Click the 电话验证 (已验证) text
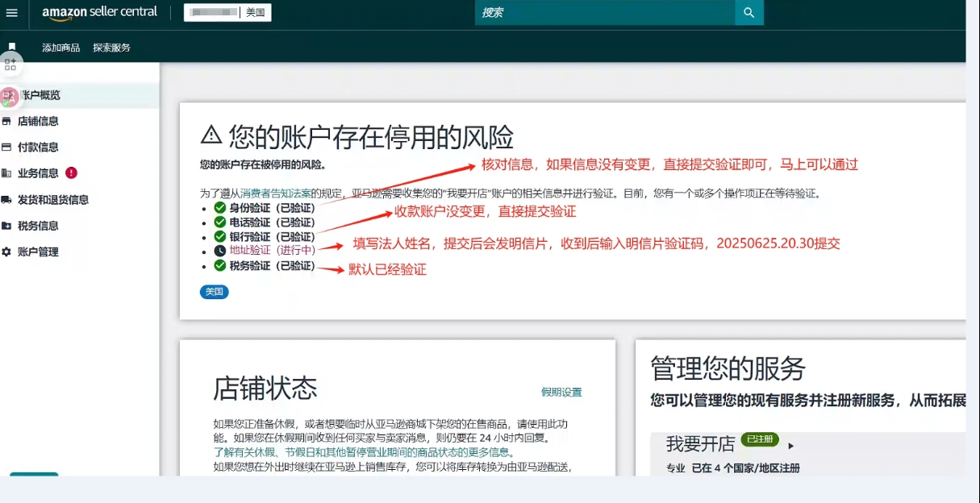The image size is (980, 503). coord(273,222)
